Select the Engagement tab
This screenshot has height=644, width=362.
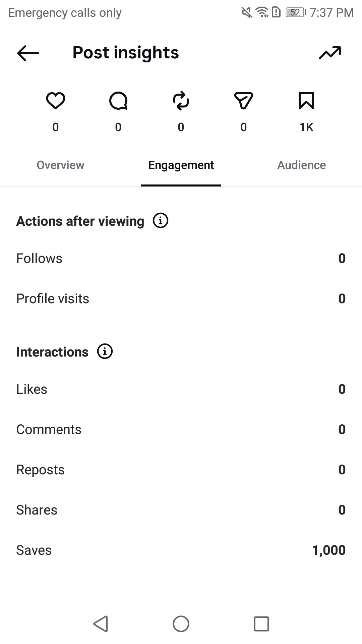pos(181,165)
